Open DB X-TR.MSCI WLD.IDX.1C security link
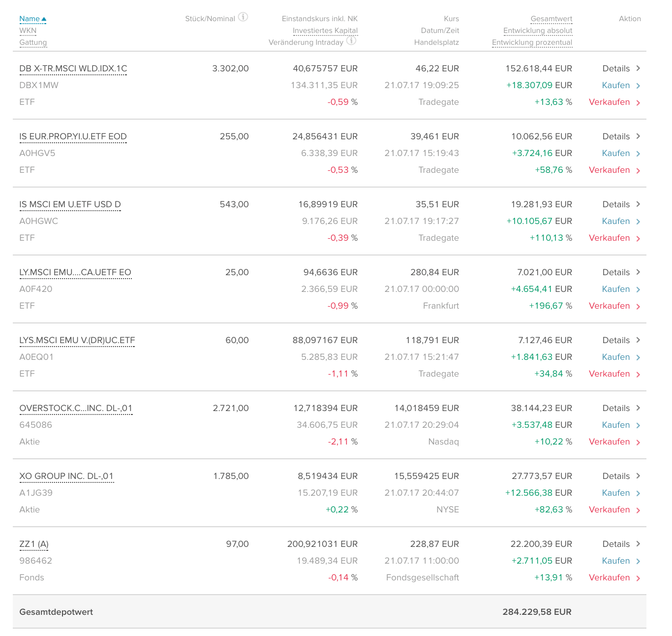This screenshot has height=636, width=672. coord(73,69)
